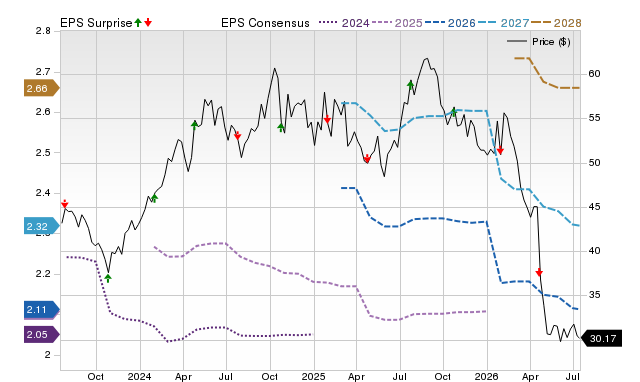This screenshot has height=382, width=640.
Task: Click the 2025 light purple legend entry
Action: pyautogui.click(x=397, y=23)
